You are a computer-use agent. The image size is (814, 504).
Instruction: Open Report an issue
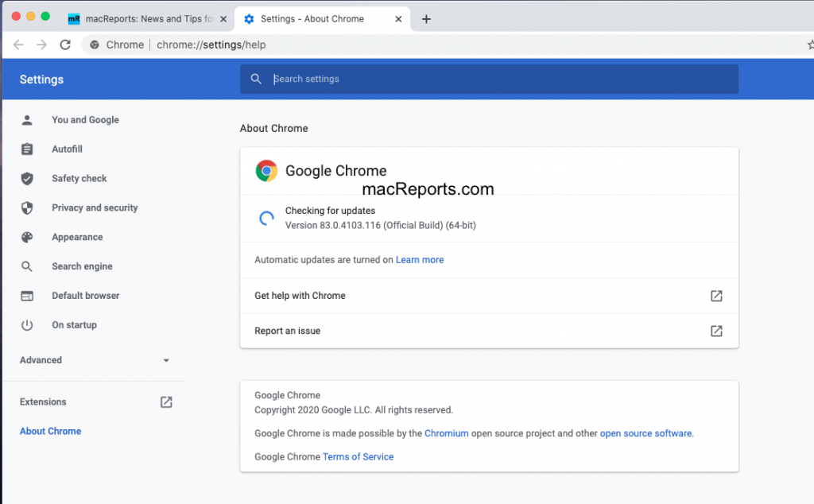[489, 331]
